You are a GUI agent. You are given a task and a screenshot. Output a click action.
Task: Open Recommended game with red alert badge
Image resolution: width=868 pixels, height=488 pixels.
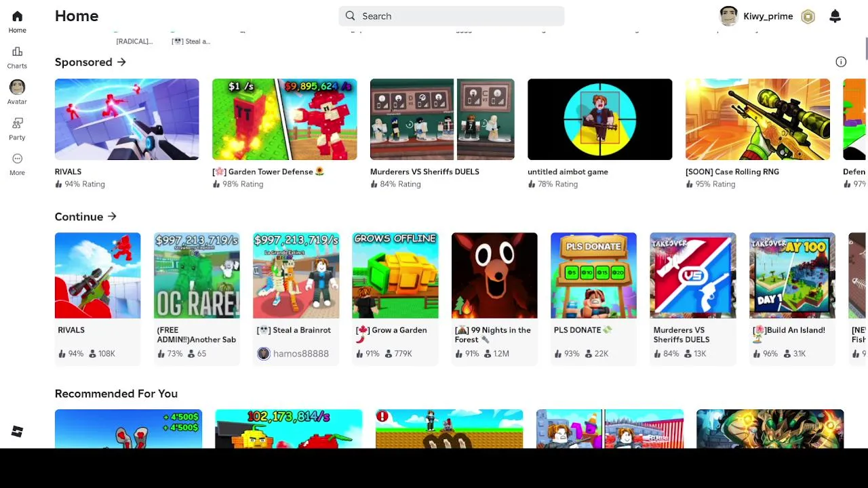pos(449,428)
